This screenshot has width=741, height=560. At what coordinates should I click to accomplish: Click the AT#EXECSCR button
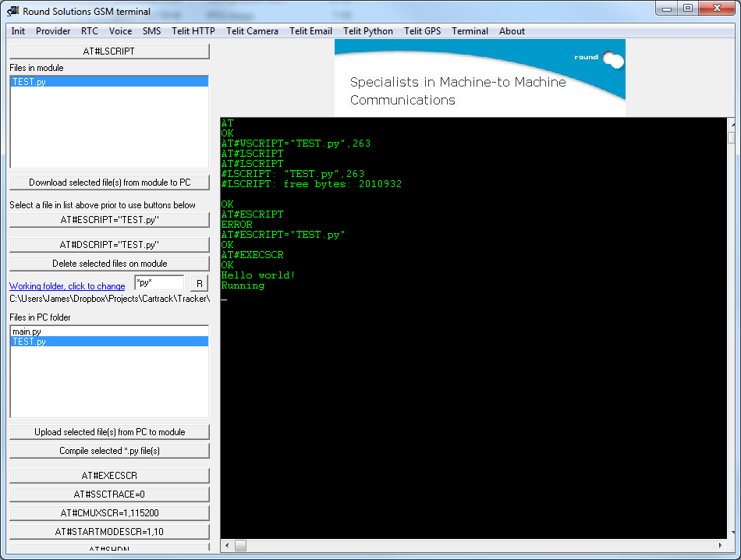point(109,476)
